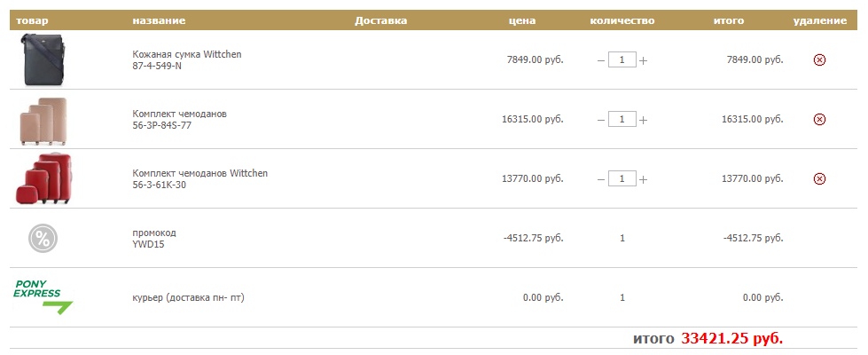The image size is (868, 355).
Task: Select quantity box of 56-3P-84S-77 set
Action: pyautogui.click(x=622, y=119)
